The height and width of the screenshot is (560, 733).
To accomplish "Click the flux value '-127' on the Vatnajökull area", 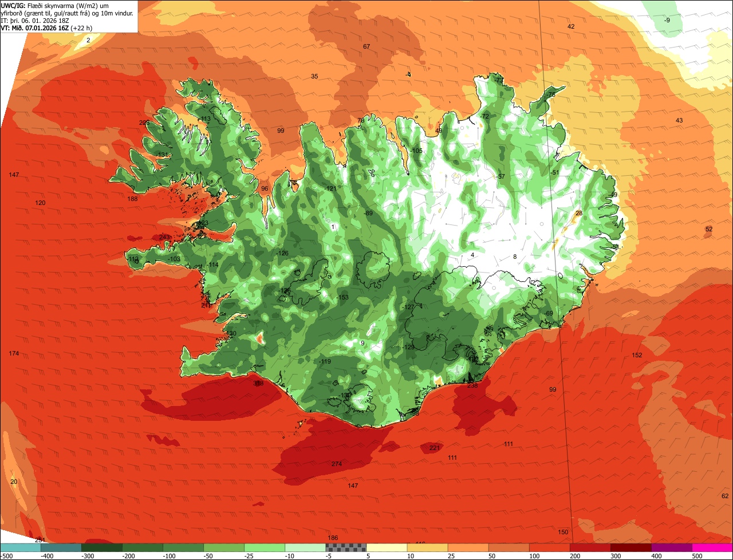I will (x=408, y=307).
